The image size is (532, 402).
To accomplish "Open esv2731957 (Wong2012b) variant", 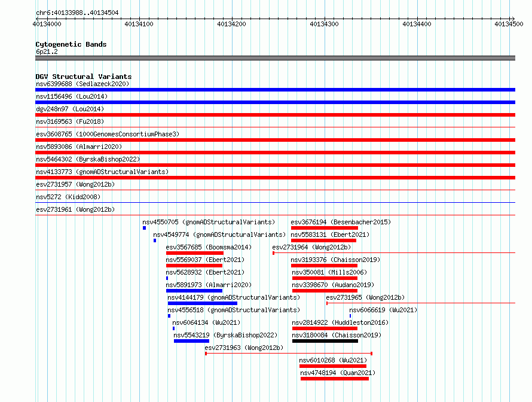I will (75, 184).
